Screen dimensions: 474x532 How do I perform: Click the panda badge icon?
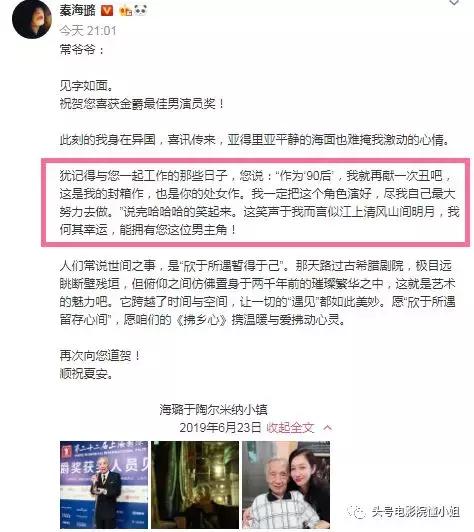[140, 11]
